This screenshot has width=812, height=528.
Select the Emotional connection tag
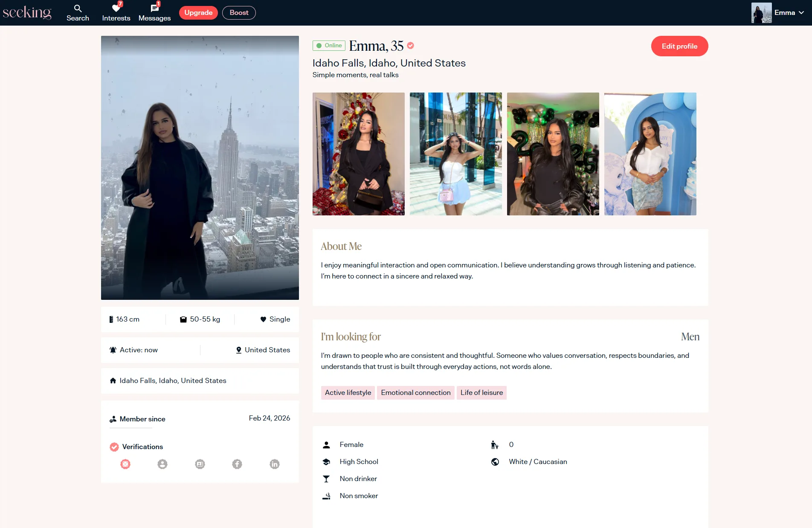[415, 393]
